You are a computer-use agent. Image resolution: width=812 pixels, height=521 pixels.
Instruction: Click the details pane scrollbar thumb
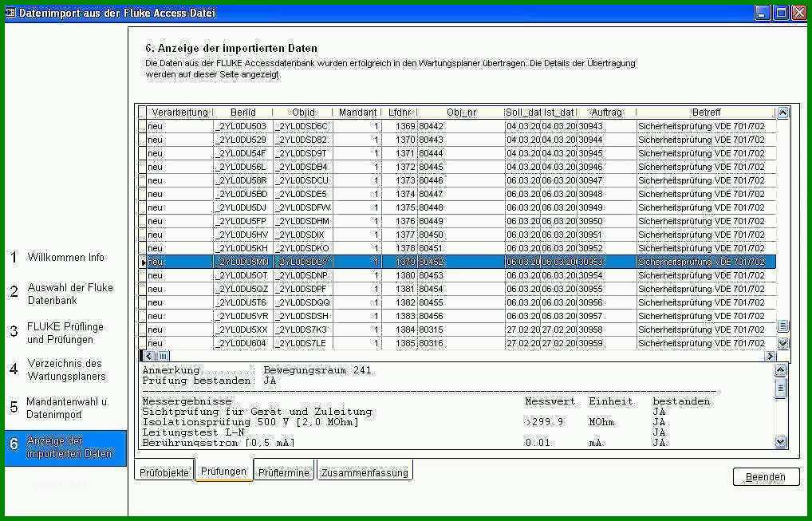point(780,388)
